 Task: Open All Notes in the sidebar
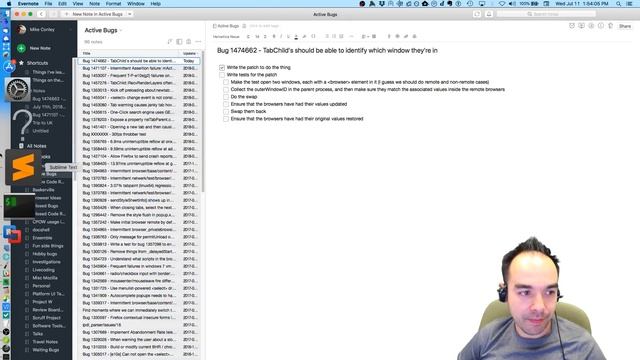(x=36, y=146)
